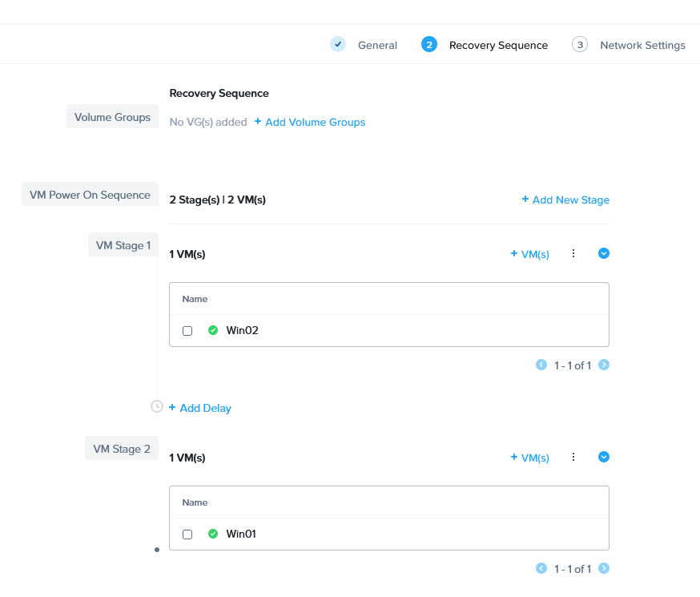Open the three-dot menu for VM Stage 2
The image size is (700, 597).
(x=573, y=457)
